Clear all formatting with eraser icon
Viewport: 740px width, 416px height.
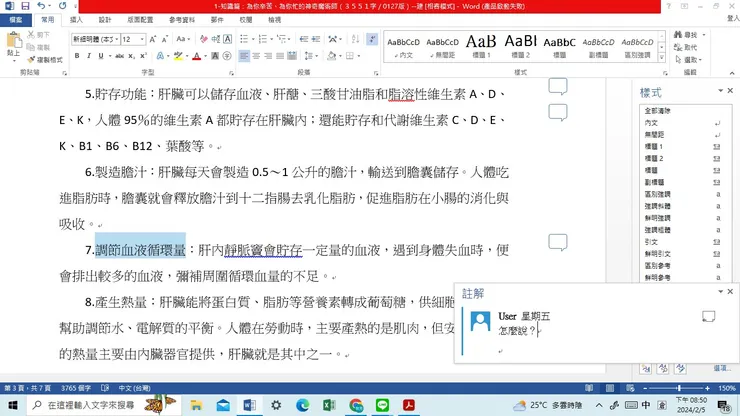203,39
